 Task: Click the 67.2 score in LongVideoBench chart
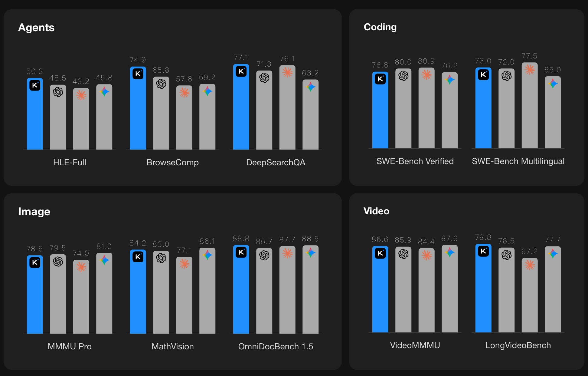(529, 251)
